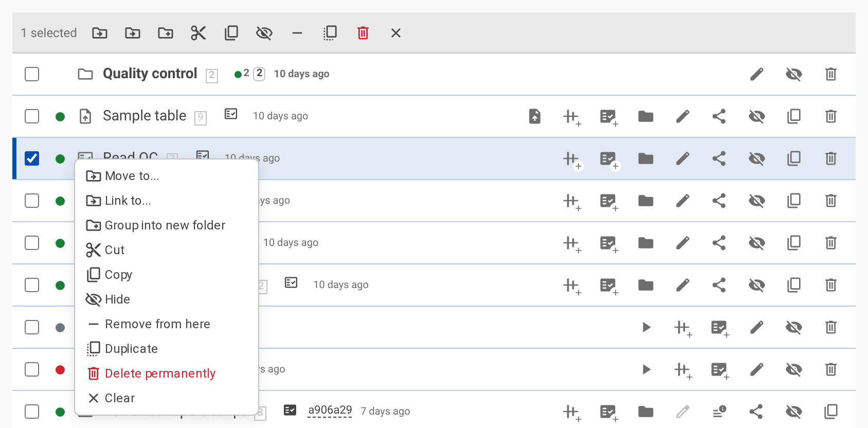The height and width of the screenshot is (428, 868).
Task: Select the Quality control folder checkbox
Action: 32,74
